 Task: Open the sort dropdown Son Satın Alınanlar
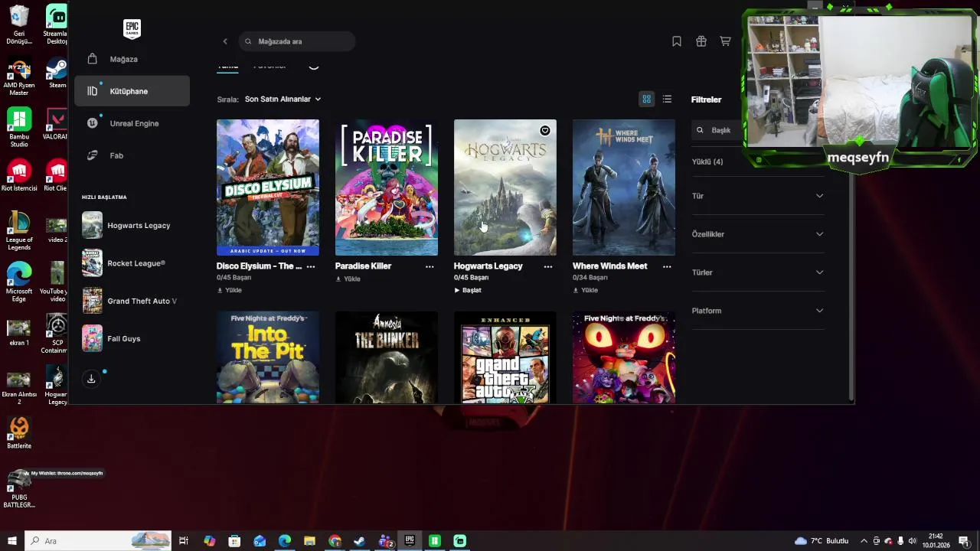[x=283, y=99]
